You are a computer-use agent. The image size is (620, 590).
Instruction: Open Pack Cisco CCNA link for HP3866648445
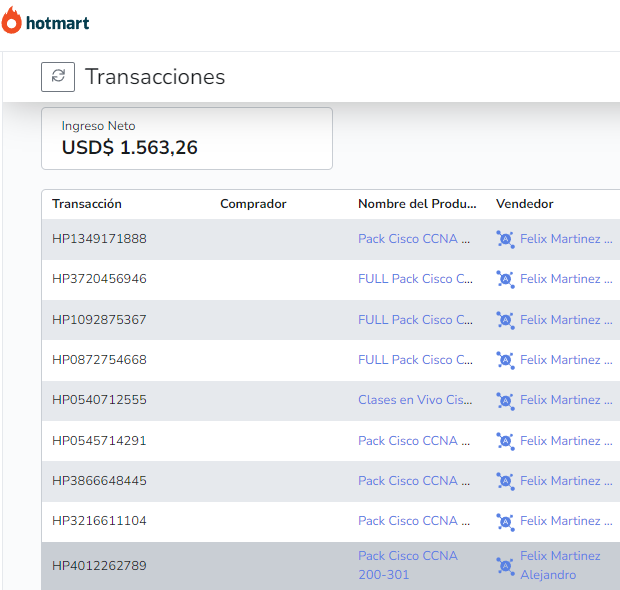(x=414, y=481)
